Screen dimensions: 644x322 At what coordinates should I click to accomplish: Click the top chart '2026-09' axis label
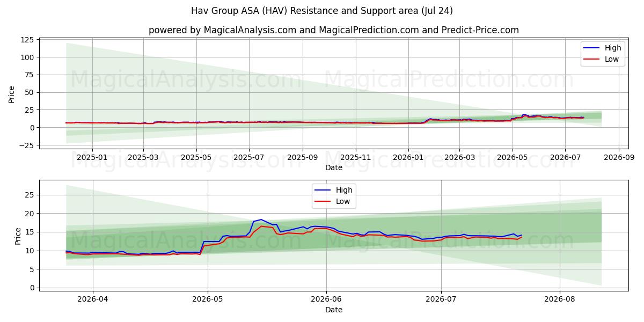[x=618, y=157]
